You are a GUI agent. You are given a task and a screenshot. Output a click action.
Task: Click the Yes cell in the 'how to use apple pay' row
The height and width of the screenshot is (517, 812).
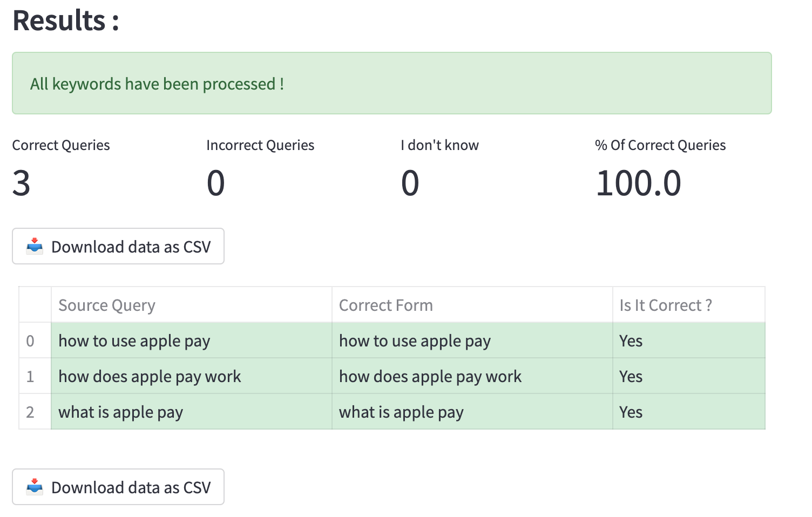point(631,341)
